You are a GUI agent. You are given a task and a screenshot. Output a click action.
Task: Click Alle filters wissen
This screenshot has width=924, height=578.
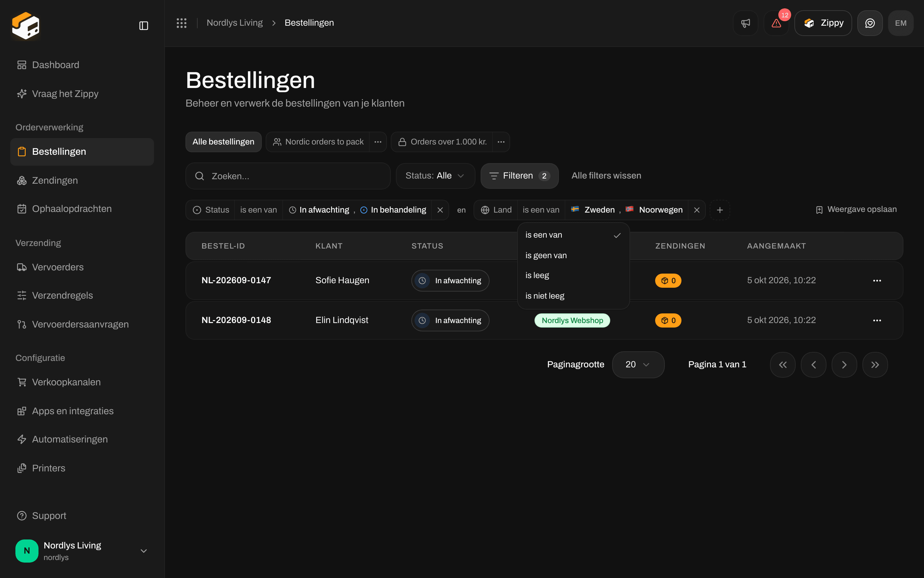coord(606,176)
